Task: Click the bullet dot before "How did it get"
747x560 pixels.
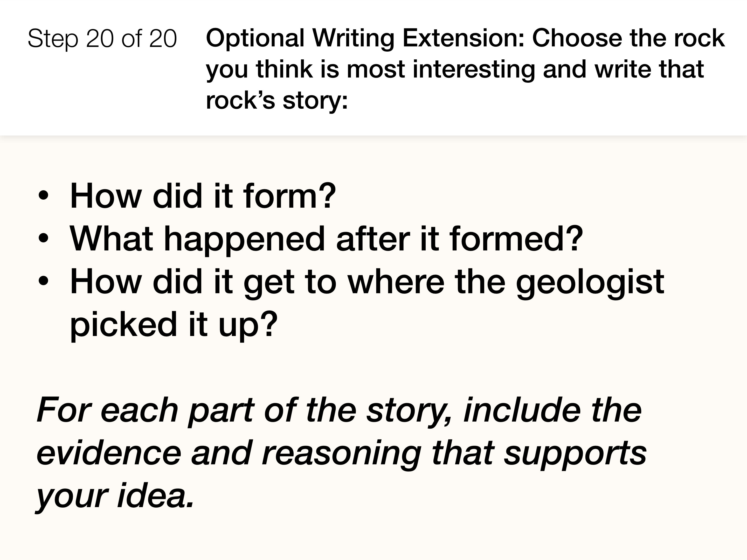Action: [x=43, y=282]
